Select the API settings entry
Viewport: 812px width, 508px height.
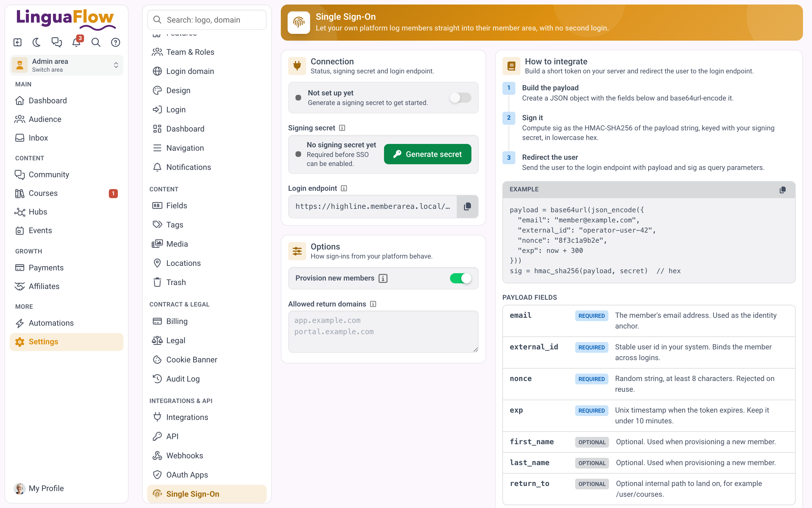pos(207,436)
